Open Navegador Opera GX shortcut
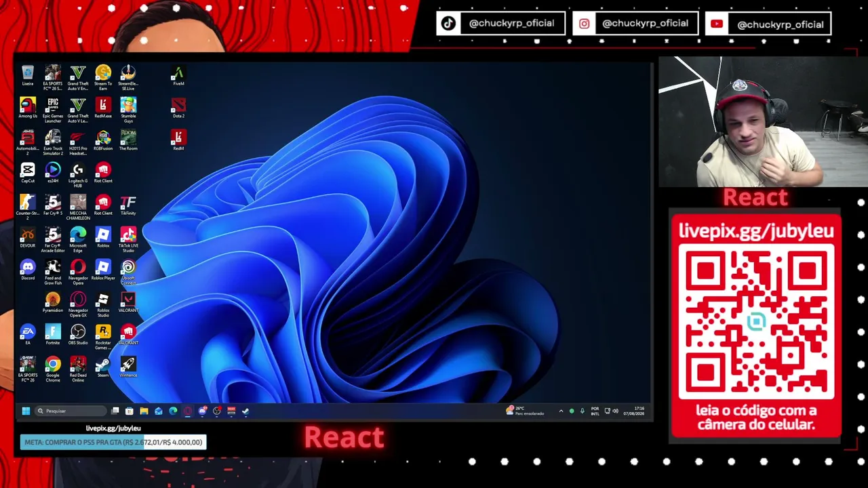 pyautogui.click(x=78, y=306)
